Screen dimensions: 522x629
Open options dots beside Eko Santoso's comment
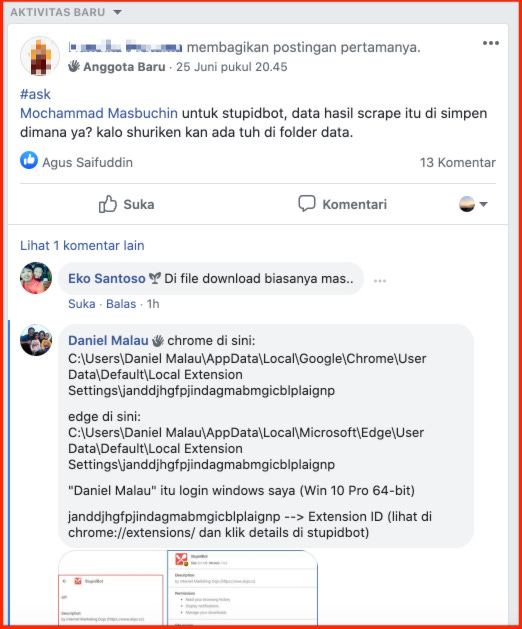point(380,281)
